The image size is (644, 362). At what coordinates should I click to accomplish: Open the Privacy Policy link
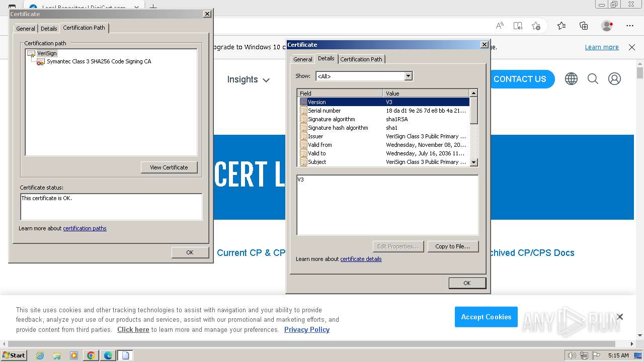pyautogui.click(x=307, y=330)
